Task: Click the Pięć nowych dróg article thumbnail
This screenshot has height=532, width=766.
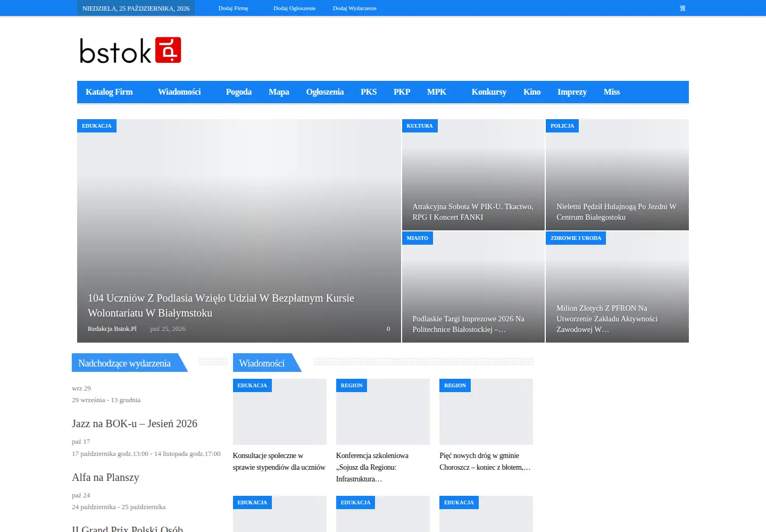Action: tap(486, 412)
